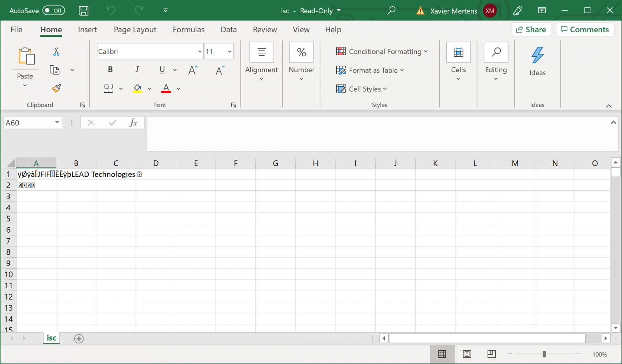Screen dimensions: 622x364
Task: Click the Increase Font Size icon
Action: [193, 70]
